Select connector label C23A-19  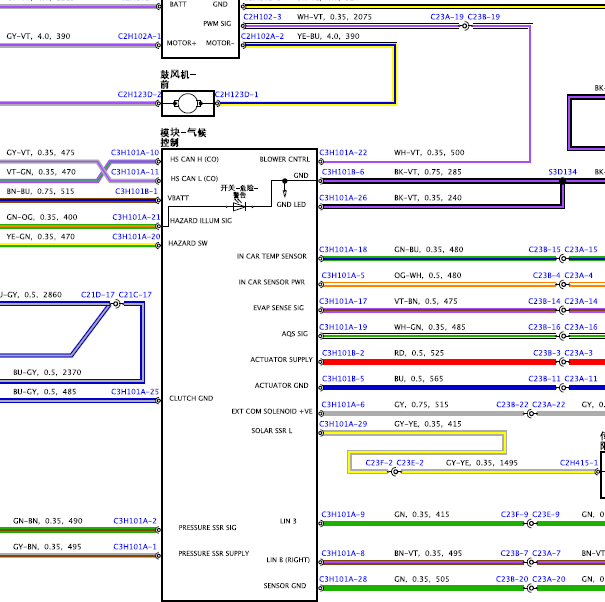[x=447, y=17]
